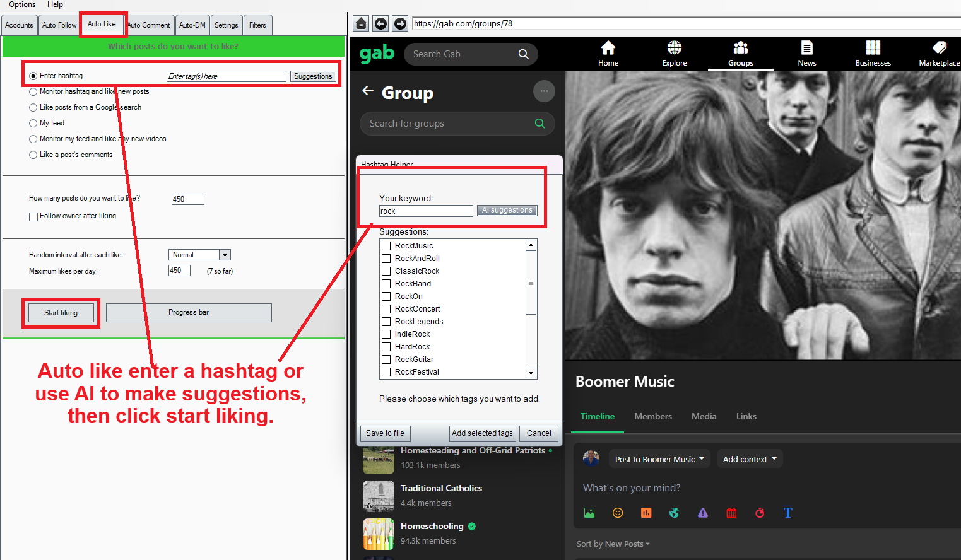Select the My feed radio option

(33, 123)
